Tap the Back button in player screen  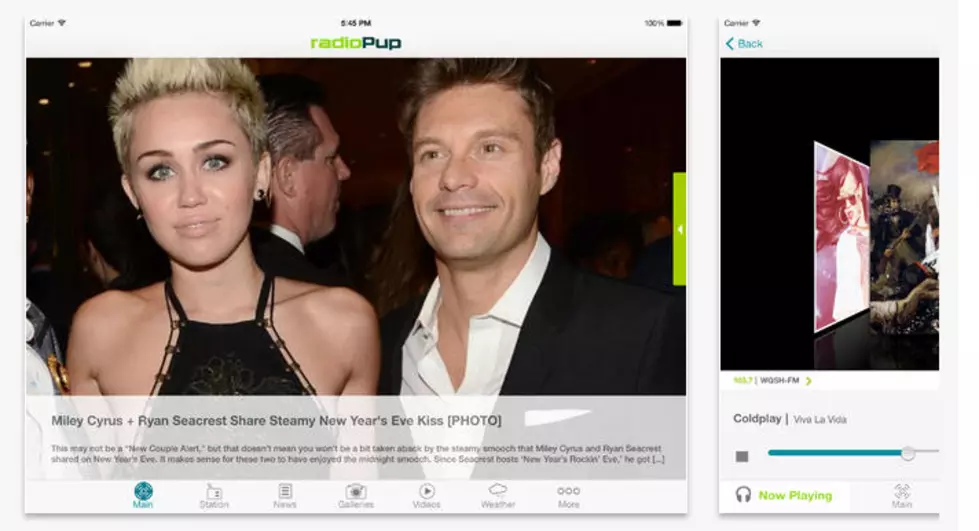click(x=744, y=44)
